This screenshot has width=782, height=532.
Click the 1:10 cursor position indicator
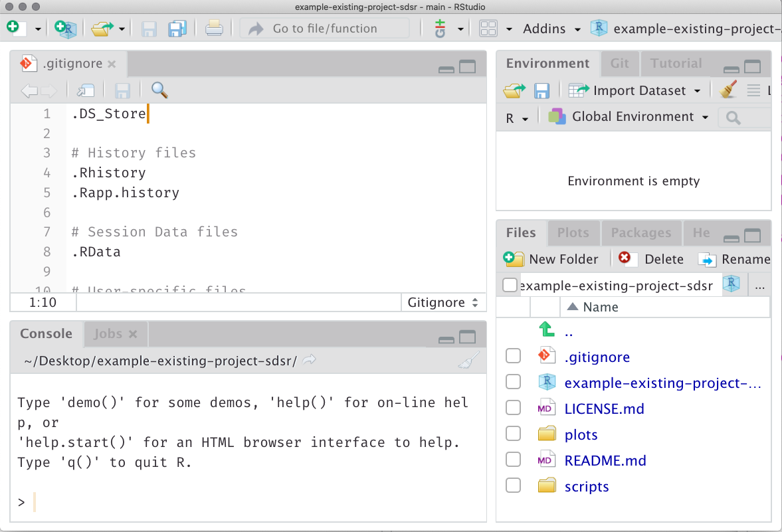(x=43, y=302)
